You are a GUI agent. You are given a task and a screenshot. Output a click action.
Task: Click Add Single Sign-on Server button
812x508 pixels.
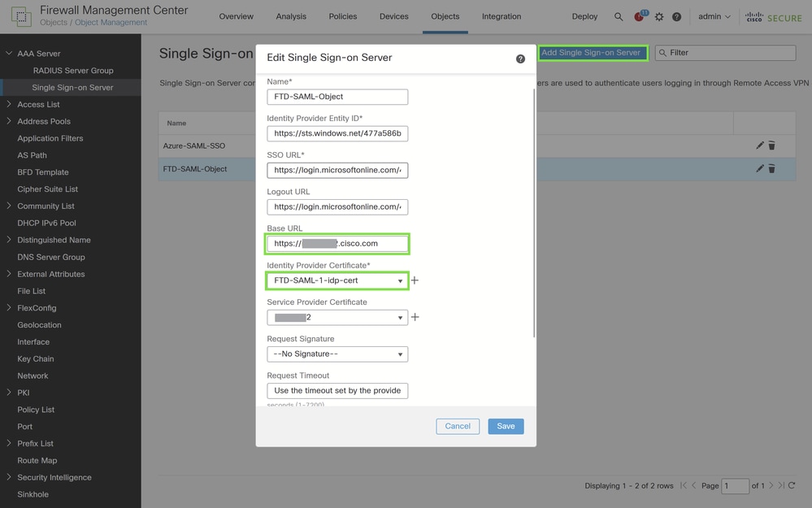coord(593,53)
